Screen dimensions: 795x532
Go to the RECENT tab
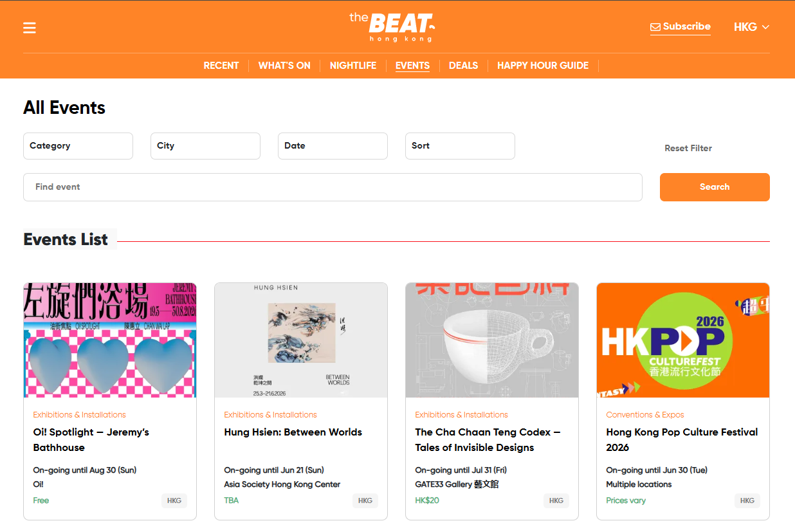221,66
